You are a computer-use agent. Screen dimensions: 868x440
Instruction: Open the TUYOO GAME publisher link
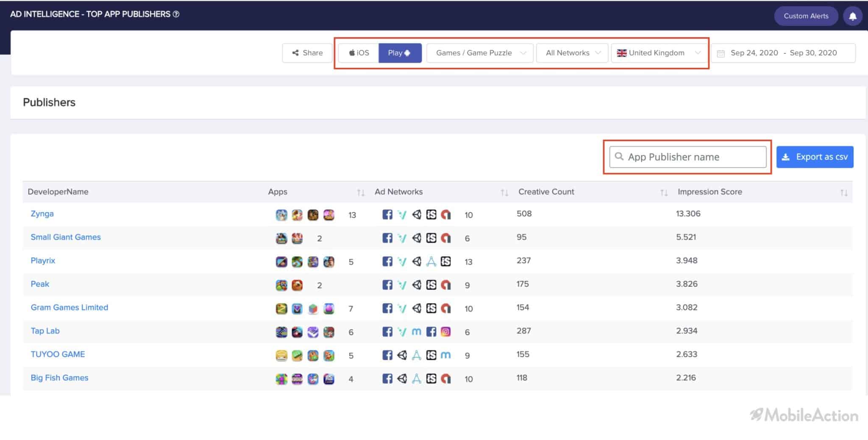(58, 354)
